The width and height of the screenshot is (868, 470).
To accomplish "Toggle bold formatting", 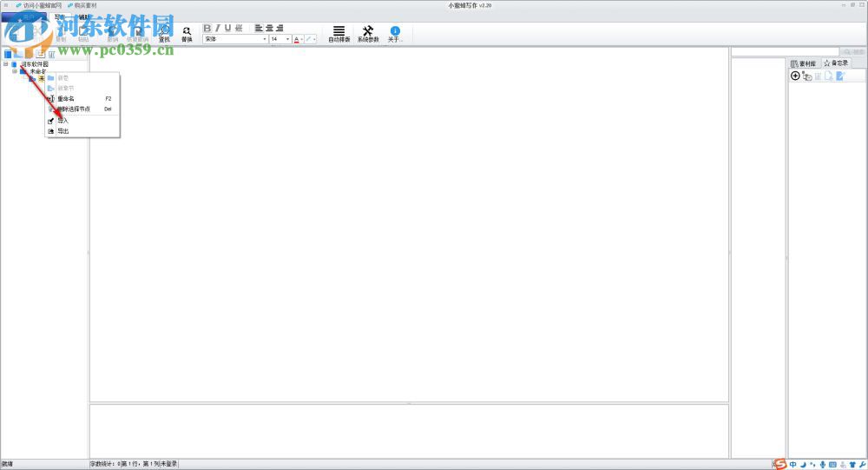I will point(207,28).
